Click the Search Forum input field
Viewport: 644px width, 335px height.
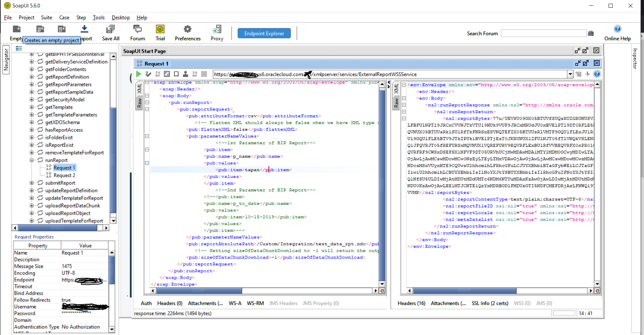click(x=543, y=33)
